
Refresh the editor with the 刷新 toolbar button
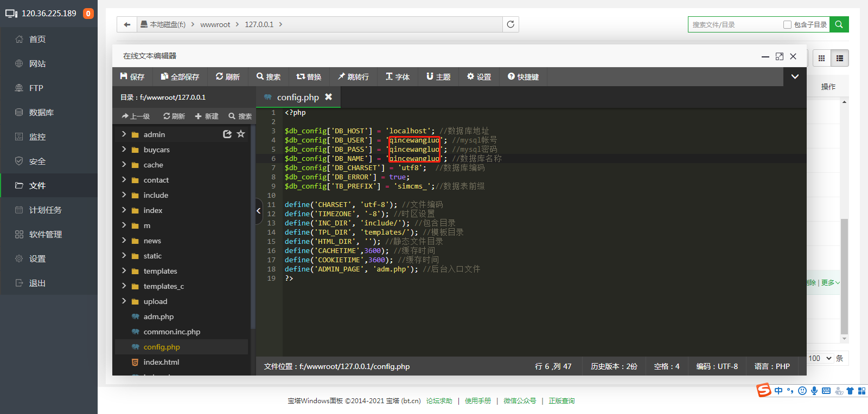click(x=227, y=77)
